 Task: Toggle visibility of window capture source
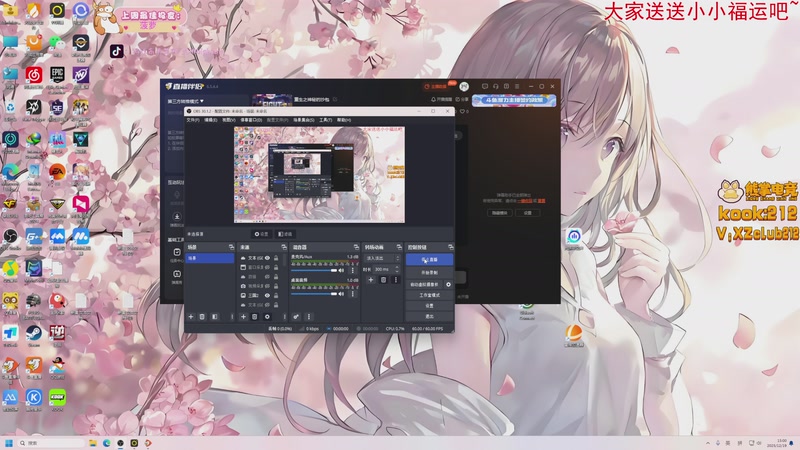tap(267, 267)
